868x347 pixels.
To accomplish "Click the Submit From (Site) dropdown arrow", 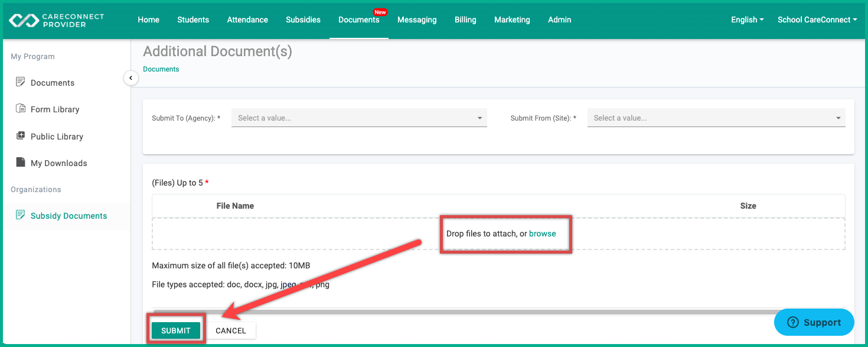I will pyautogui.click(x=838, y=118).
